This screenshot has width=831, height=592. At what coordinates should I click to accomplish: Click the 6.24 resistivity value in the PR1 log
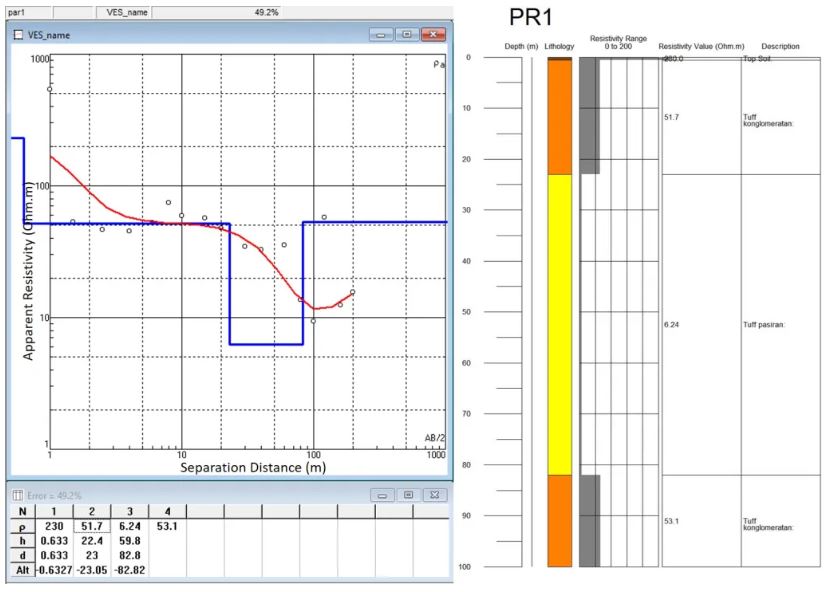coord(671,325)
